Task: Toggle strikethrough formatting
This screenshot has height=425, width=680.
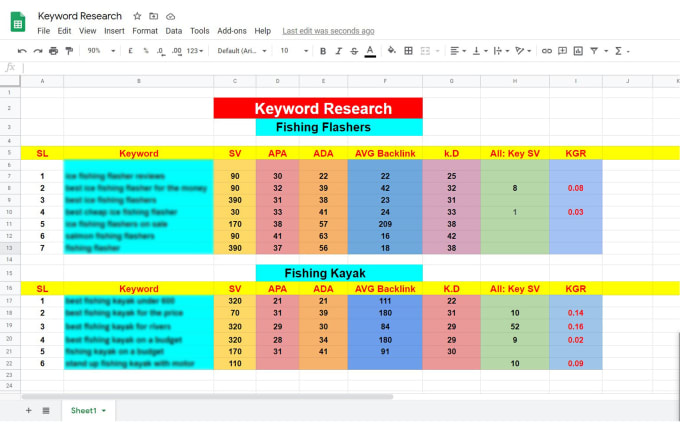Action: 354,51
